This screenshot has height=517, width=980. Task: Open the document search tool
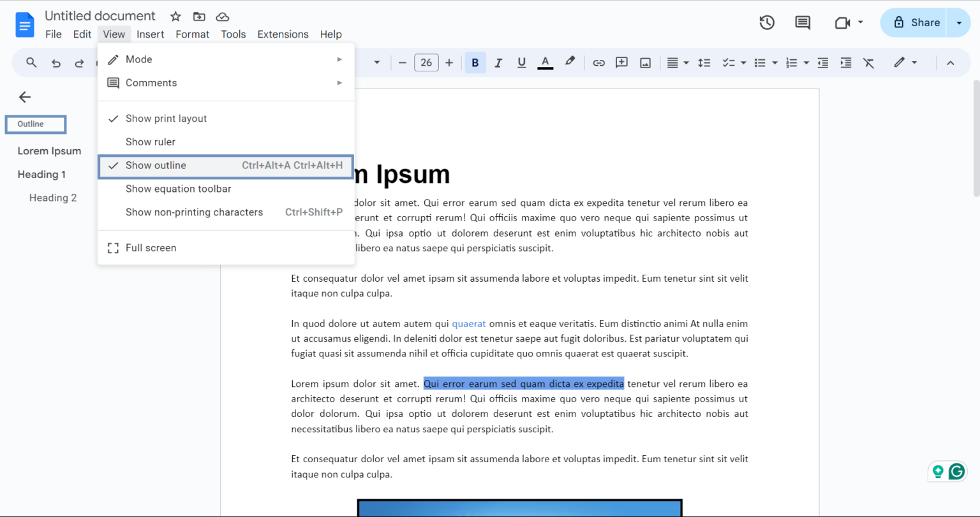tap(31, 62)
